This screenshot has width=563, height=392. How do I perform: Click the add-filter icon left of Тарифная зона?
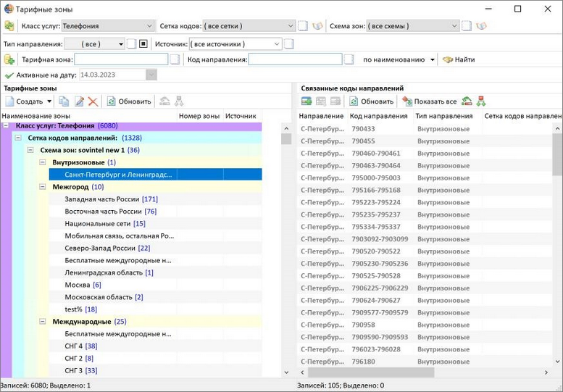click(x=9, y=59)
